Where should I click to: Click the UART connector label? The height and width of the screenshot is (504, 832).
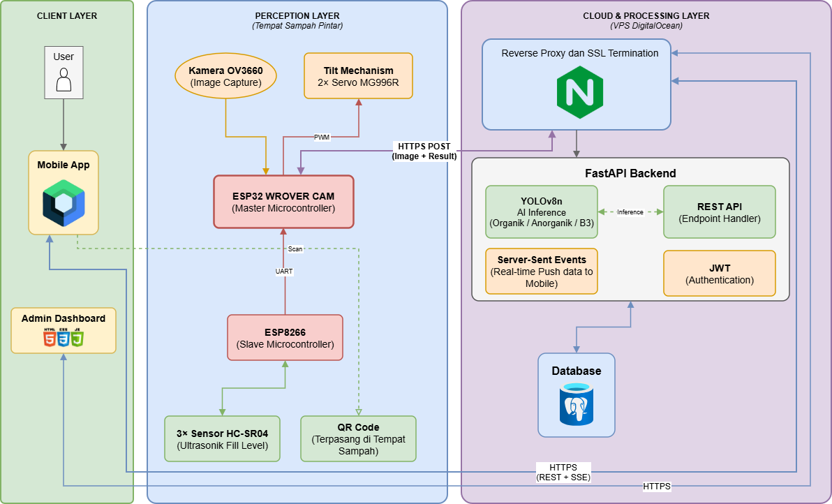[284, 271]
